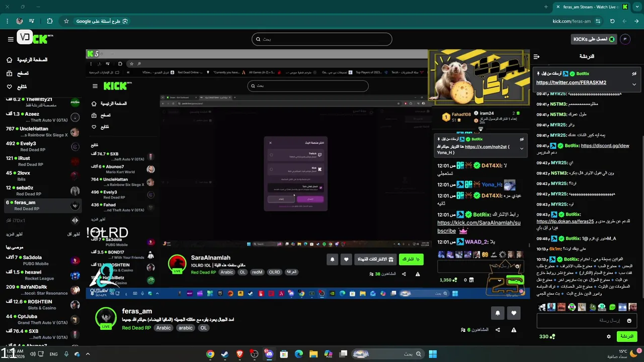Open Discord from taskbar
Viewport: 644px width, 362px height.
pos(269,354)
